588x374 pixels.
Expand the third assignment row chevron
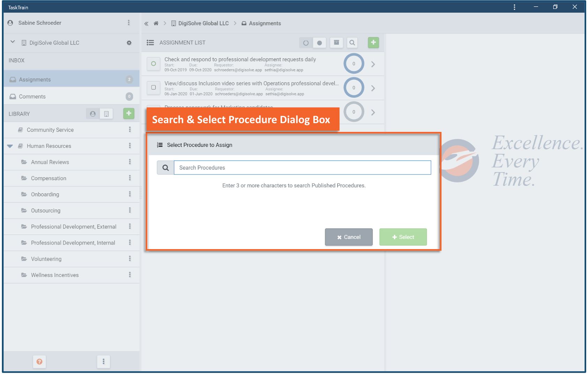point(373,112)
